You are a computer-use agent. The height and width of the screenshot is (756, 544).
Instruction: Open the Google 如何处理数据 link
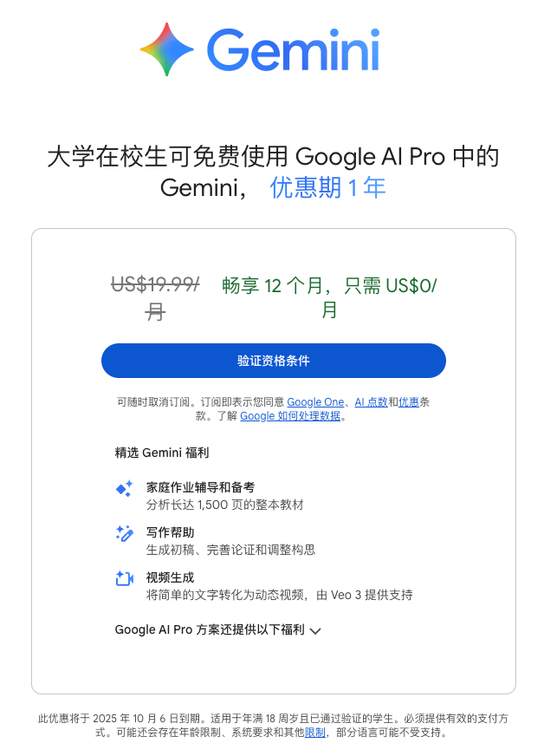click(290, 416)
